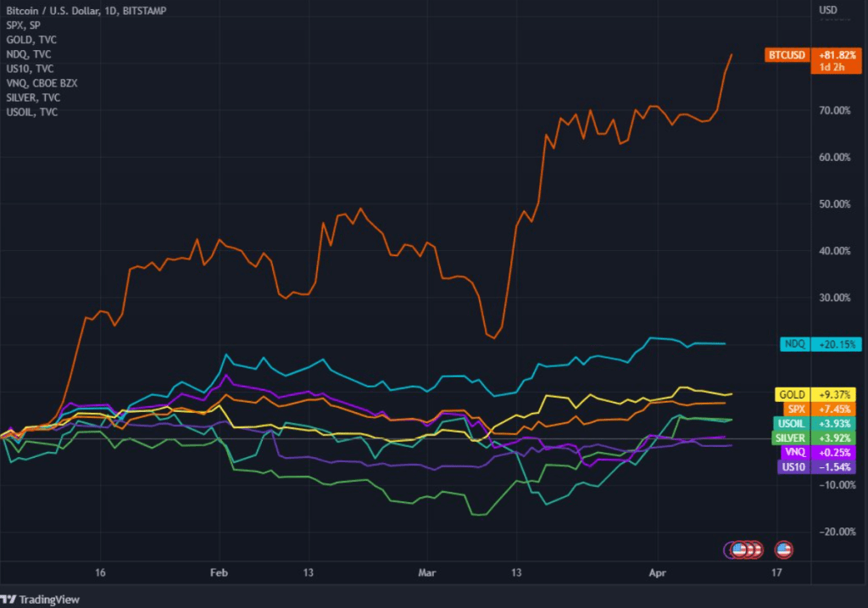The width and height of the screenshot is (868, 608).
Task: Click the 30.00% price scale label
Action: 835,298
